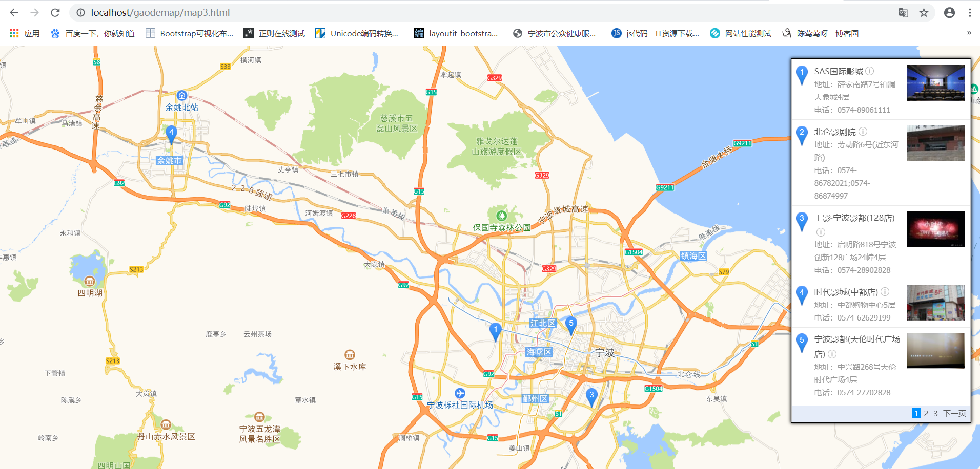Screen dimensions: 980x469
Task: Click the 余姚市 city label on map
Action: pos(169,160)
